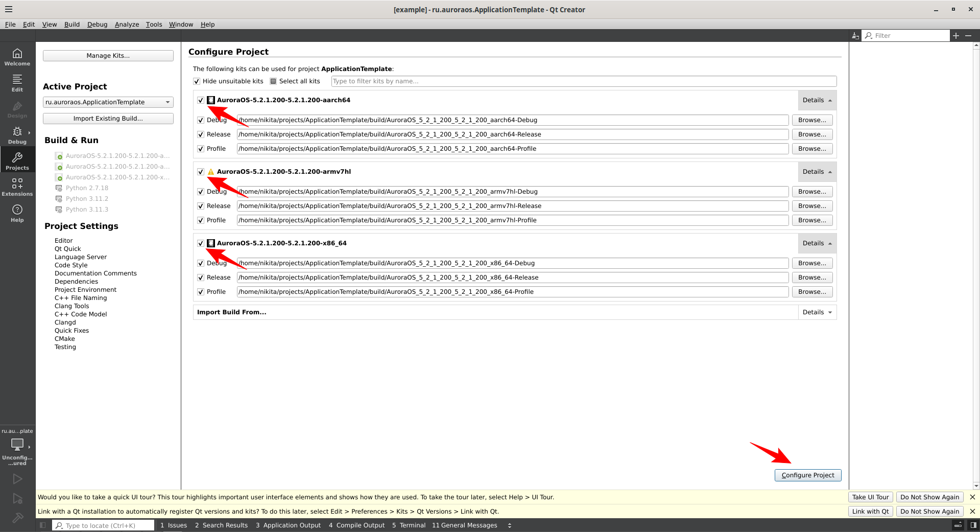Screen dimensions: 980x532
Task: Select the Projects mode wrench icon
Action: [17, 157]
